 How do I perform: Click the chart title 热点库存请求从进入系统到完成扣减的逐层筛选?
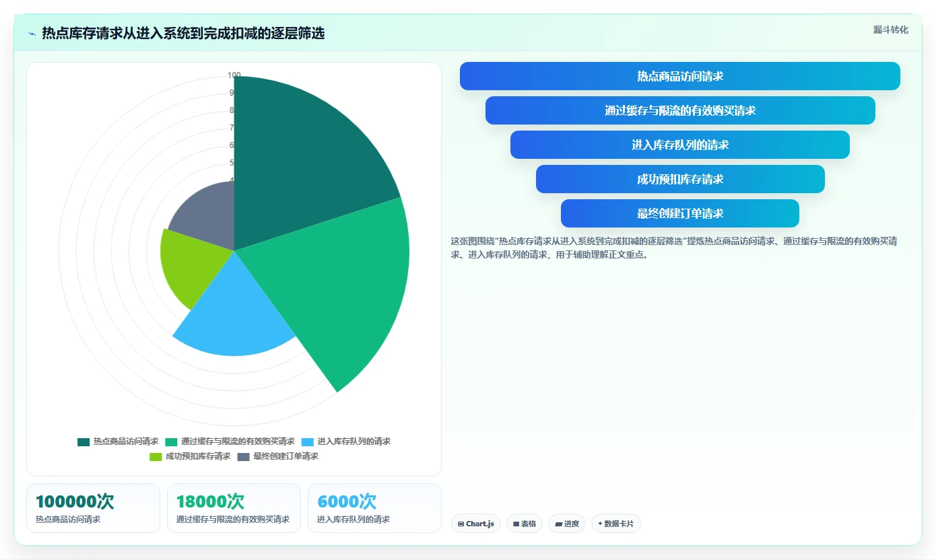coord(183,33)
